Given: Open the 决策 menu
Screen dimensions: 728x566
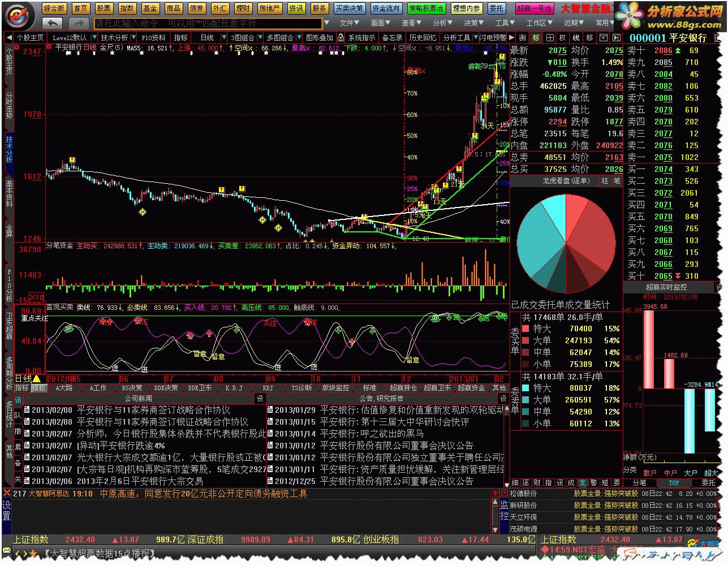Looking at the screenshot, I should [473, 23].
